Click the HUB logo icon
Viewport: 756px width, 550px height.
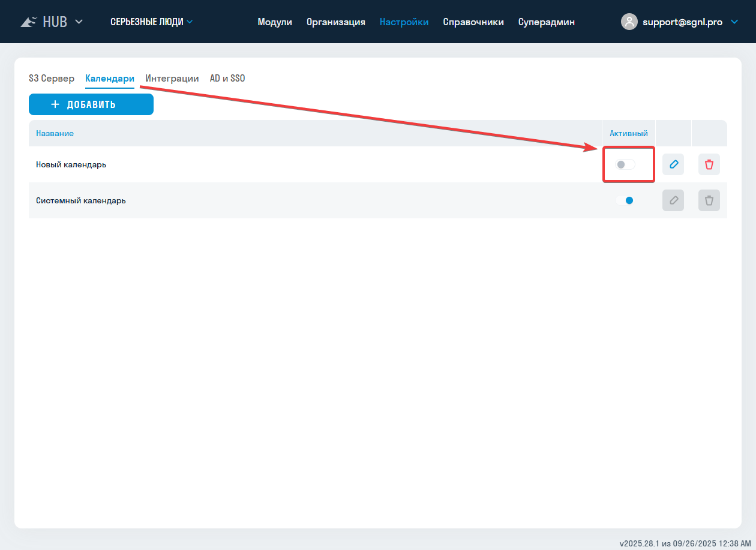[x=29, y=22]
